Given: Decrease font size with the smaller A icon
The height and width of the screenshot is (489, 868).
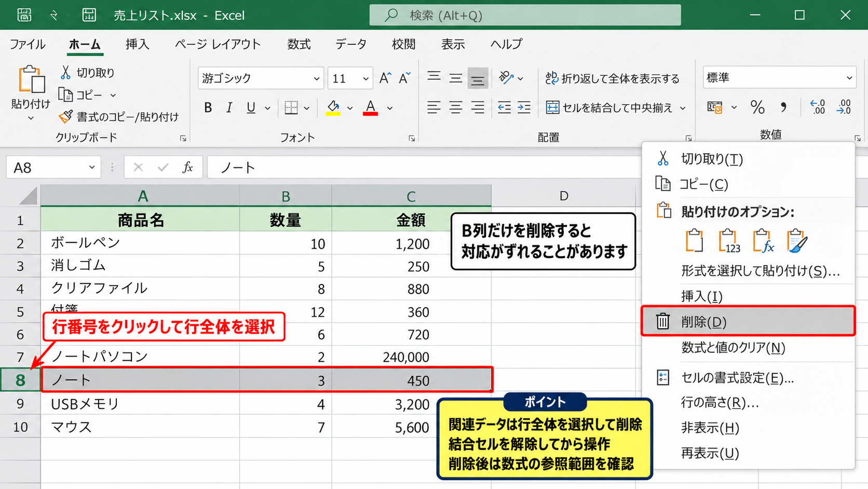Looking at the screenshot, I should pos(404,78).
